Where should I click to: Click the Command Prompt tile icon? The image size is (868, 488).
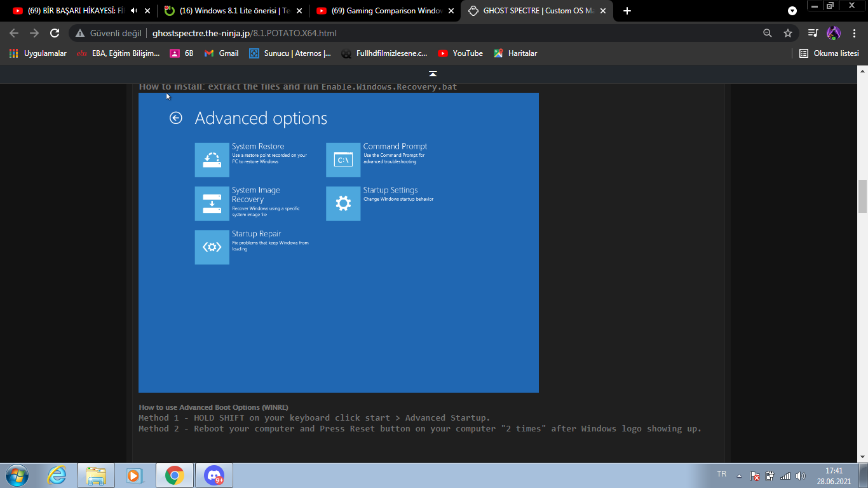[343, 159]
